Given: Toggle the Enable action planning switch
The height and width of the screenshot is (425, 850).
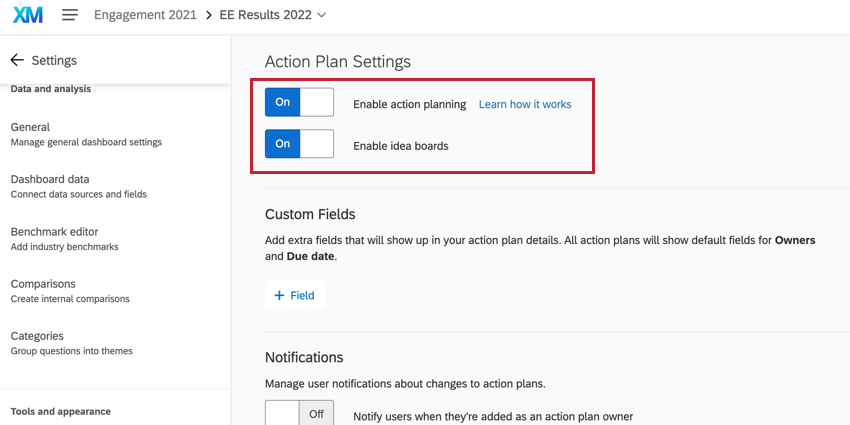Looking at the screenshot, I should [299, 103].
